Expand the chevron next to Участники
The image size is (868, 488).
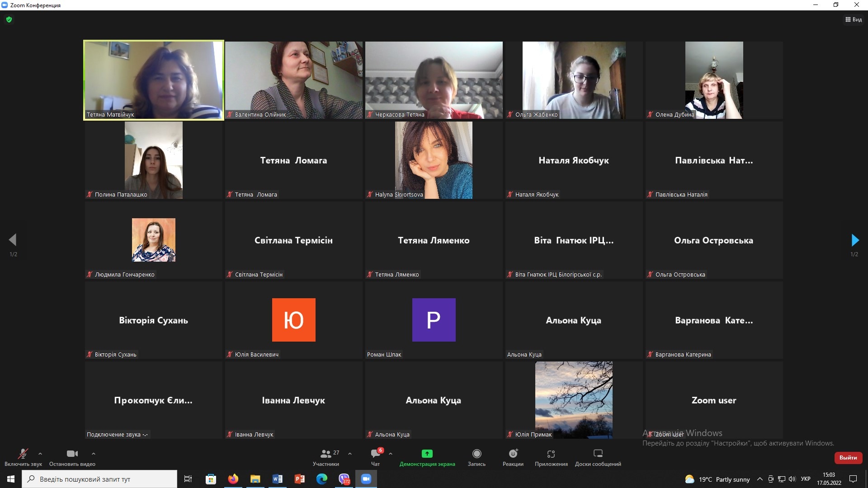(349, 454)
